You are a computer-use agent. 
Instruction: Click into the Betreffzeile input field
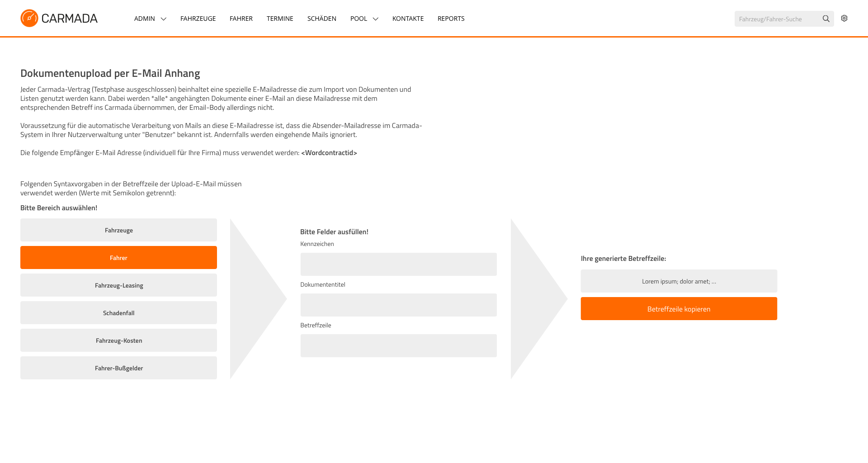click(398, 346)
